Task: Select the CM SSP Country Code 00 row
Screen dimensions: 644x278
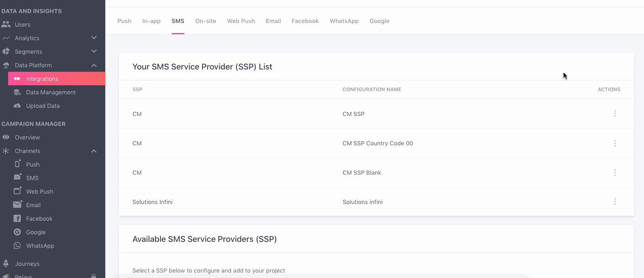Action: click(377, 144)
